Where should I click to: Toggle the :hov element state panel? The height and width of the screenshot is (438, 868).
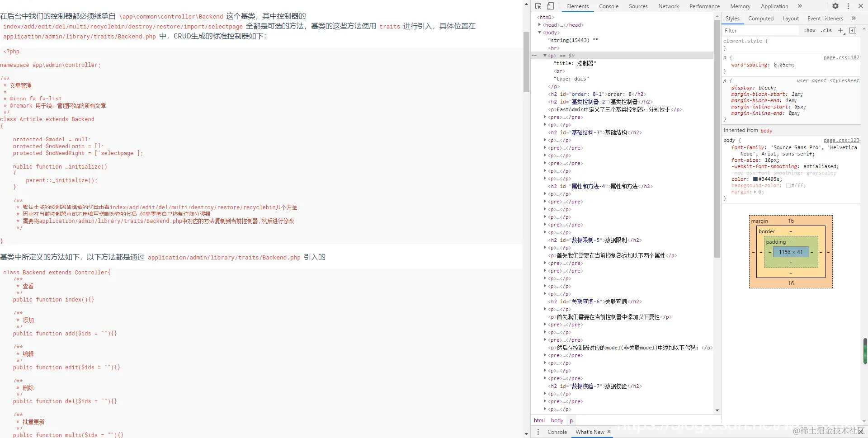pos(810,30)
